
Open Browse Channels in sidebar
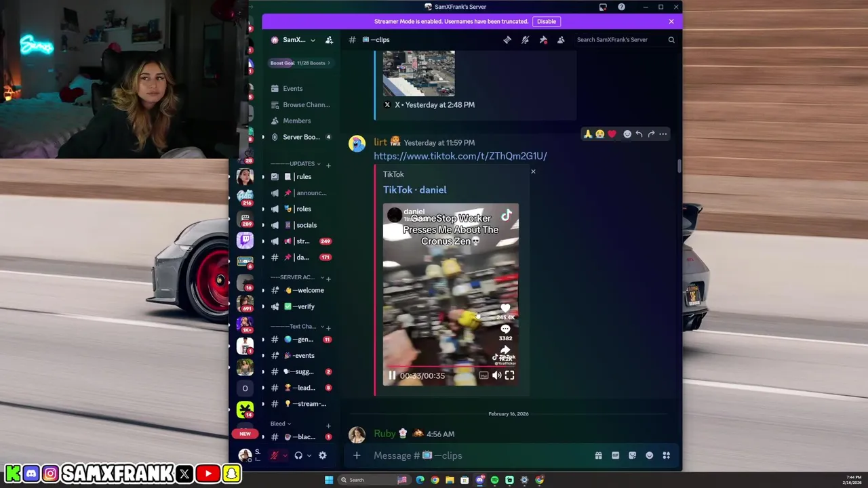click(300, 105)
